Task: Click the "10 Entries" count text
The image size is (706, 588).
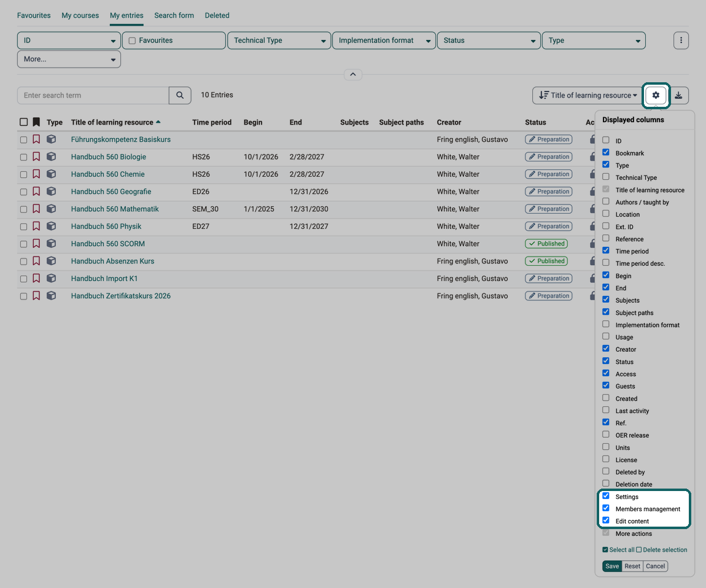Action: pos(217,95)
